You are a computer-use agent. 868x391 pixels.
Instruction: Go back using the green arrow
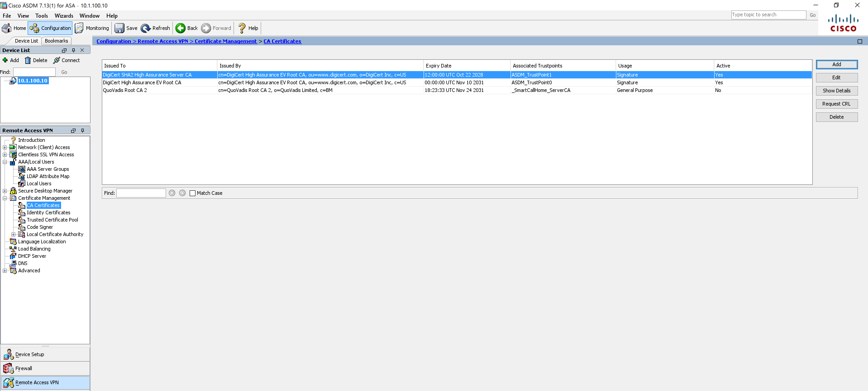pos(181,28)
